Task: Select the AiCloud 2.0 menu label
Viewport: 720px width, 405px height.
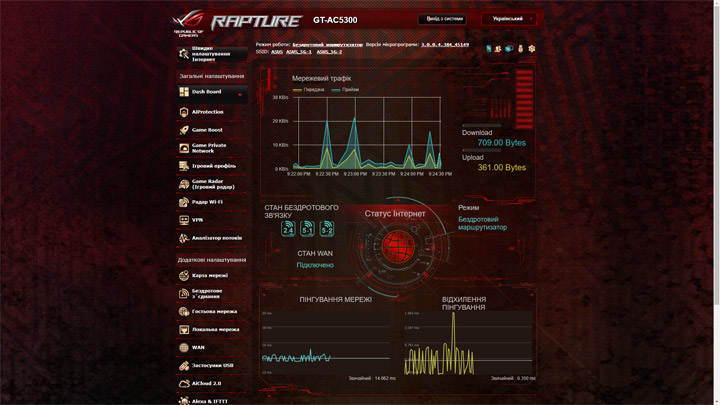Action: tap(206, 383)
